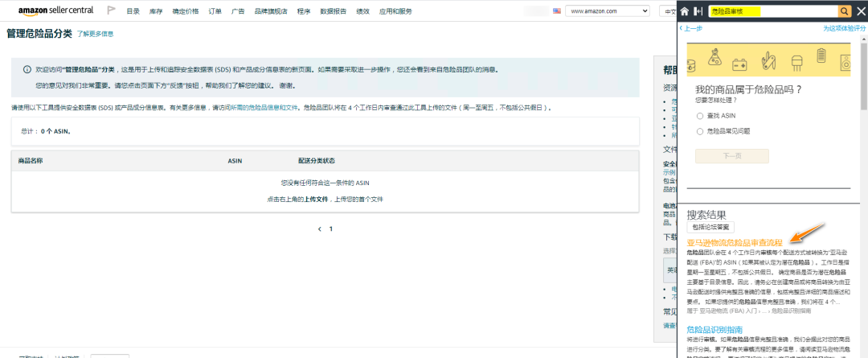Click the battery cell illustration icon
This screenshot has height=358, width=868.
[822, 56]
